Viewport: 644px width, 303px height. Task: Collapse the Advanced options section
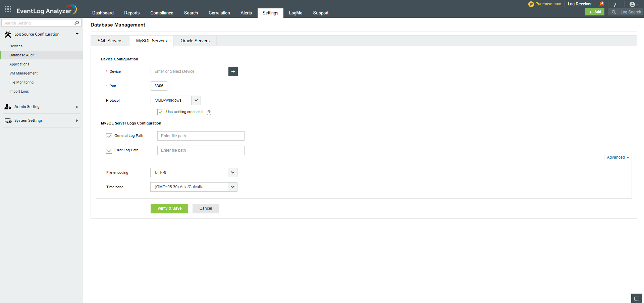[x=618, y=157]
